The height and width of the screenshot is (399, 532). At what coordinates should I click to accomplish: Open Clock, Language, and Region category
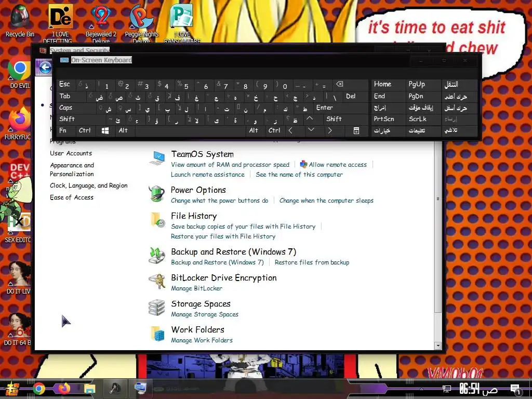[88, 185]
